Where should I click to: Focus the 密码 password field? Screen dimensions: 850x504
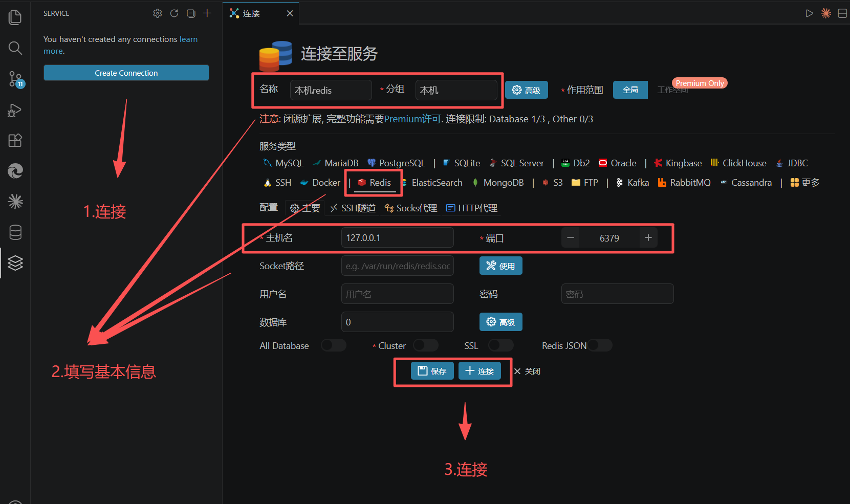click(618, 294)
